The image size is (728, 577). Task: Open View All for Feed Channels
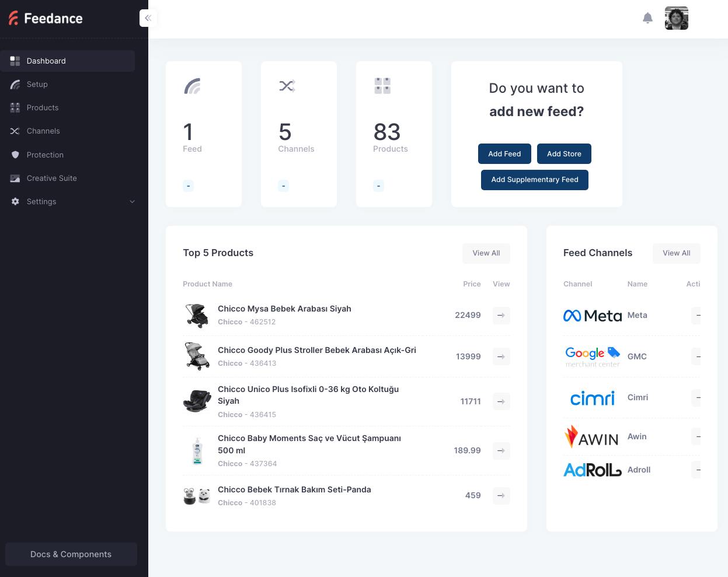click(x=676, y=253)
